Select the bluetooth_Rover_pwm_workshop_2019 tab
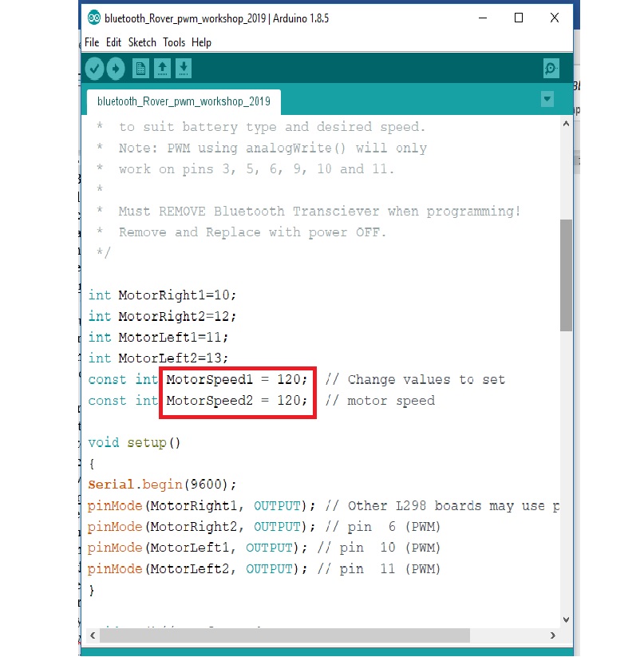Image resolution: width=644 pixels, height=657 pixels. (x=184, y=102)
